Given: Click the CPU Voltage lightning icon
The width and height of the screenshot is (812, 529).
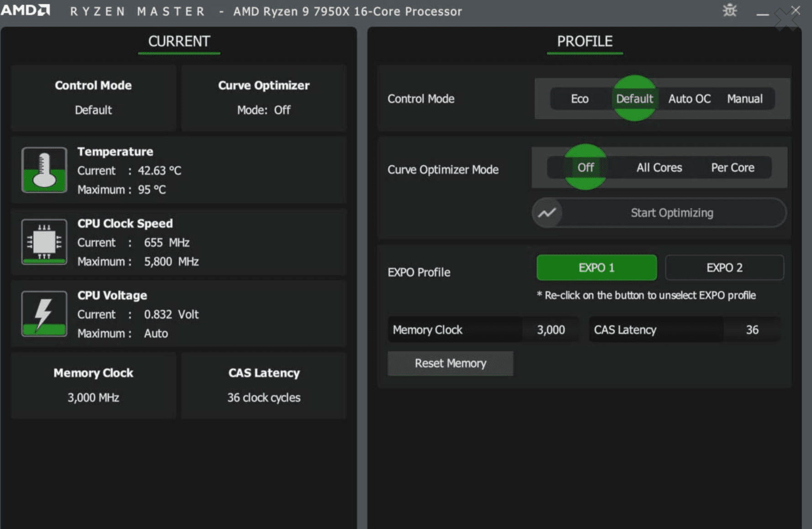Looking at the screenshot, I should point(44,314).
